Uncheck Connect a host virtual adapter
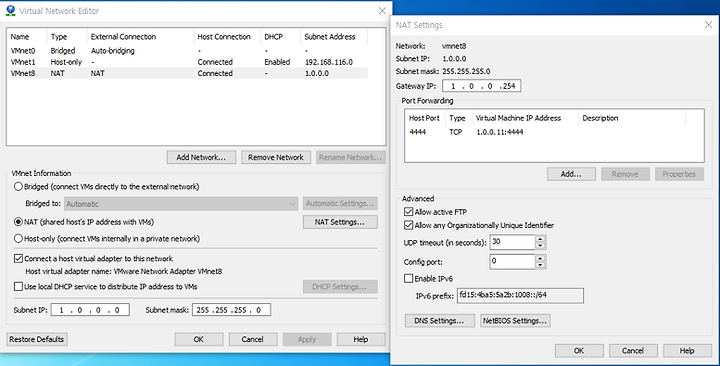 pos(18,259)
